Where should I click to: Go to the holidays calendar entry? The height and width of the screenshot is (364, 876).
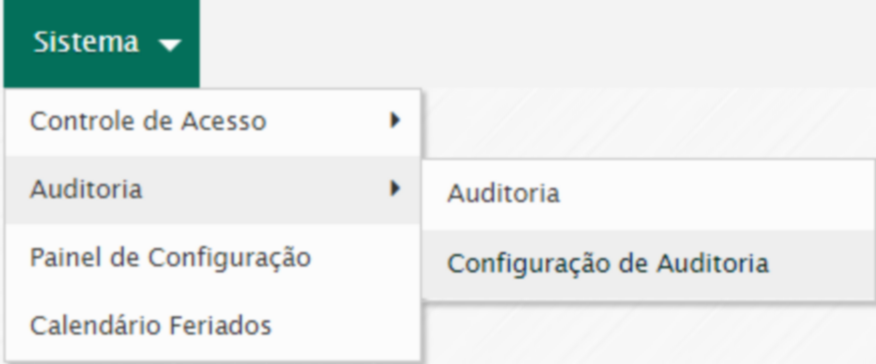[213, 326]
